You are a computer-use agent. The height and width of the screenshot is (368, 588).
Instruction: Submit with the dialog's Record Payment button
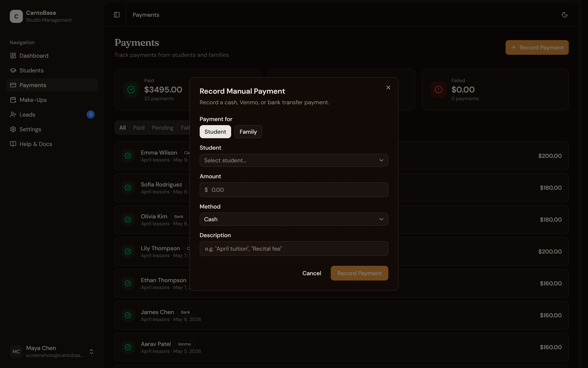[x=359, y=273]
